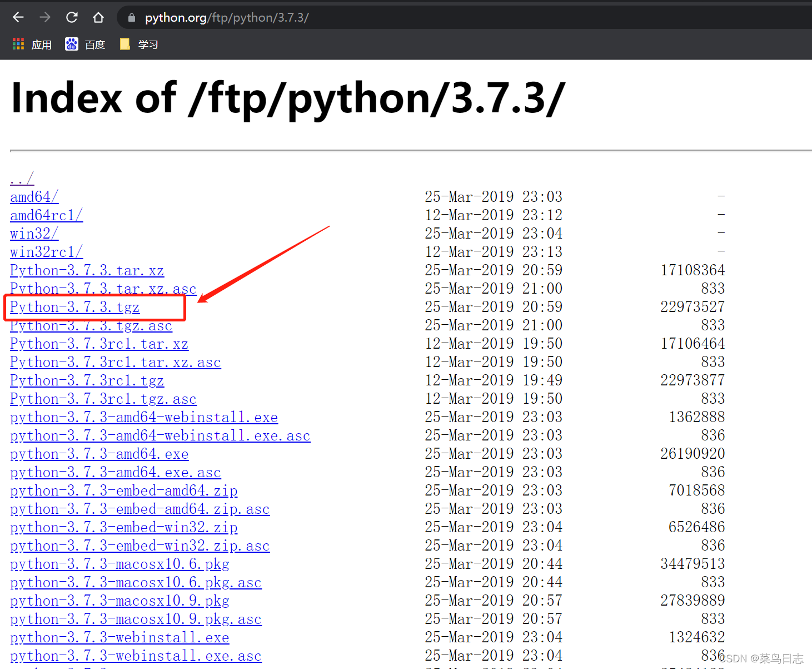This screenshot has height=669, width=812.
Task: Click the lock icon in address bar
Action: (132, 18)
